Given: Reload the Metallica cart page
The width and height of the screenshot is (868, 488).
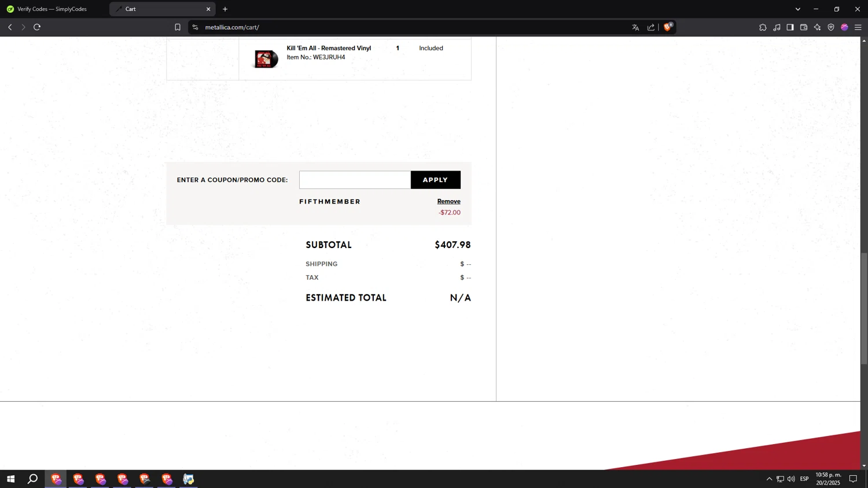Looking at the screenshot, I should [37, 27].
